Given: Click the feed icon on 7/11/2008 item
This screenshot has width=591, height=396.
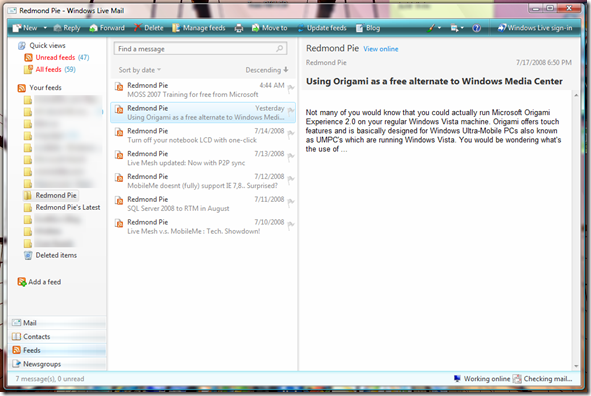Looking at the screenshot, I should click(x=119, y=200).
